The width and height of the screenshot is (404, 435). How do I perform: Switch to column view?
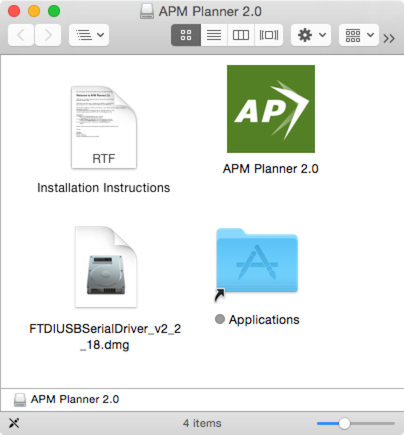click(x=241, y=35)
